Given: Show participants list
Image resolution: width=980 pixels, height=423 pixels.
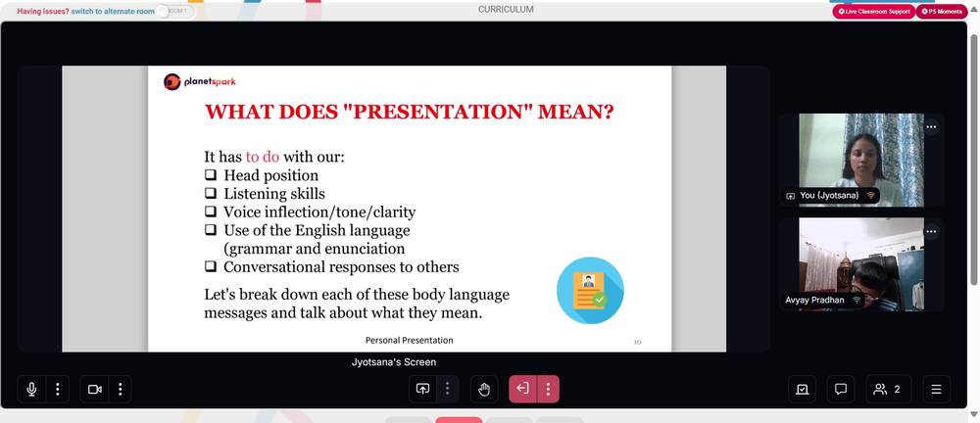Looking at the screenshot, I should pyautogui.click(x=888, y=390).
